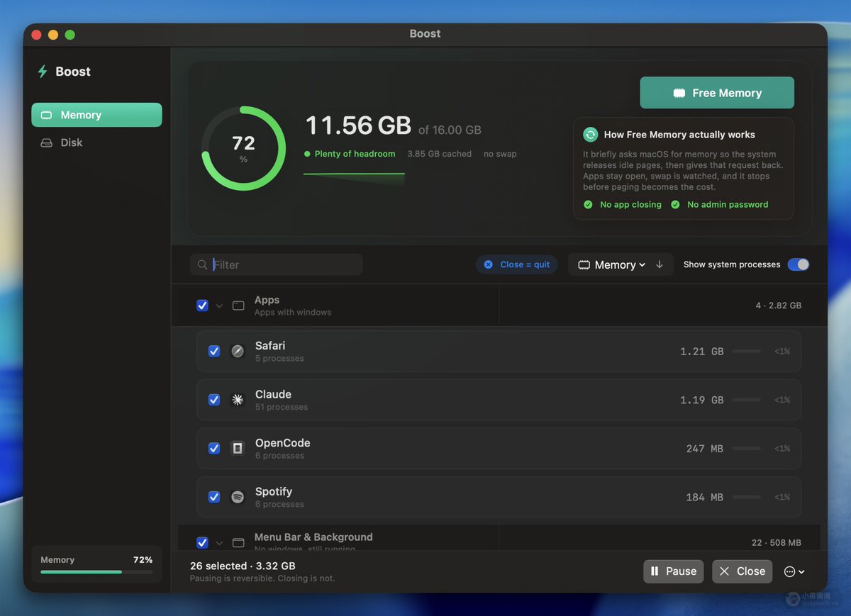This screenshot has width=851, height=616.
Task: Click the OpenCode app icon
Action: [x=238, y=448]
